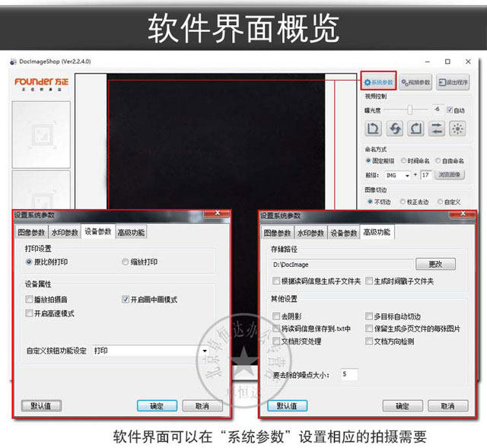Enable 去阴影 checkbox
The height and width of the screenshot is (448, 487).
coord(275,316)
